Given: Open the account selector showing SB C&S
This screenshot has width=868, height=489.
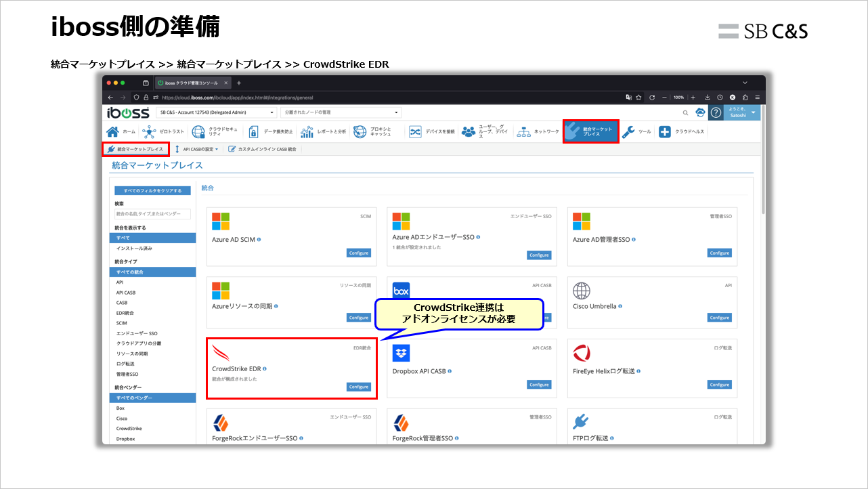Looking at the screenshot, I should [x=217, y=112].
